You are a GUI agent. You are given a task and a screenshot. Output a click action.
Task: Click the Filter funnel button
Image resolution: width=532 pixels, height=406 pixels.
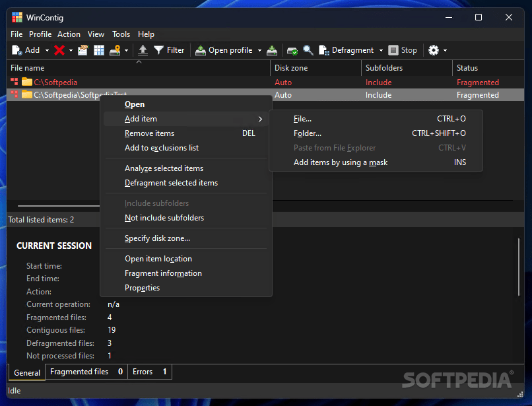pyautogui.click(x=168, y=50)
